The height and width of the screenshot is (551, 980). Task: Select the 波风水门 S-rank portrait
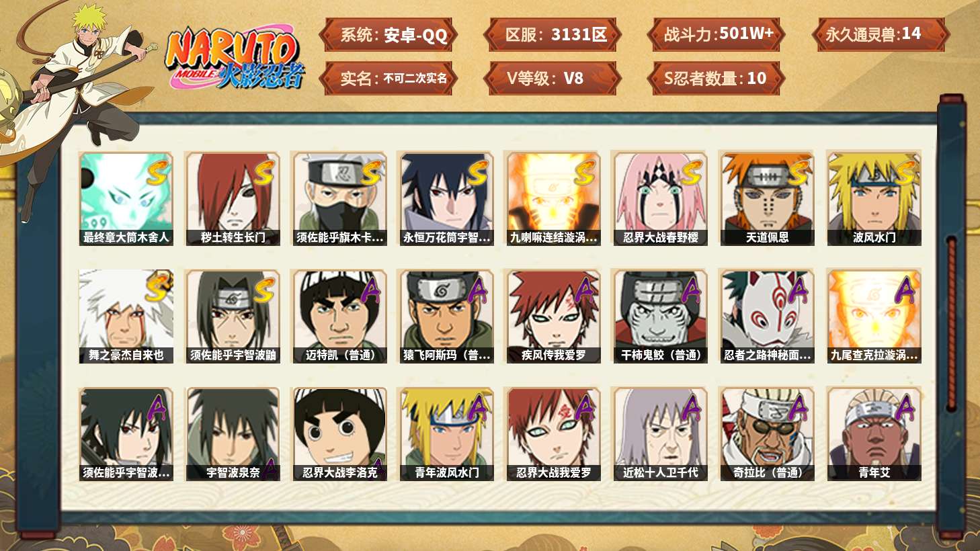[874, 198]
